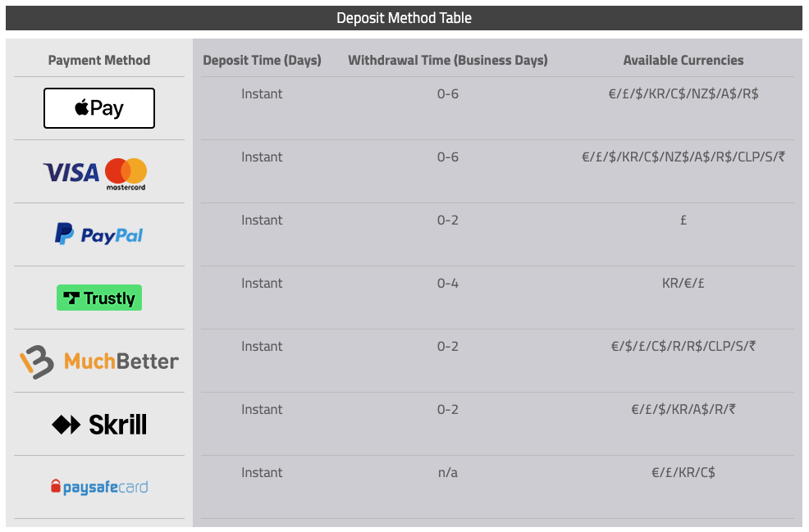Screen dimensions: 809x532
Task: Click the Payment Method column header
Action: 99,60
